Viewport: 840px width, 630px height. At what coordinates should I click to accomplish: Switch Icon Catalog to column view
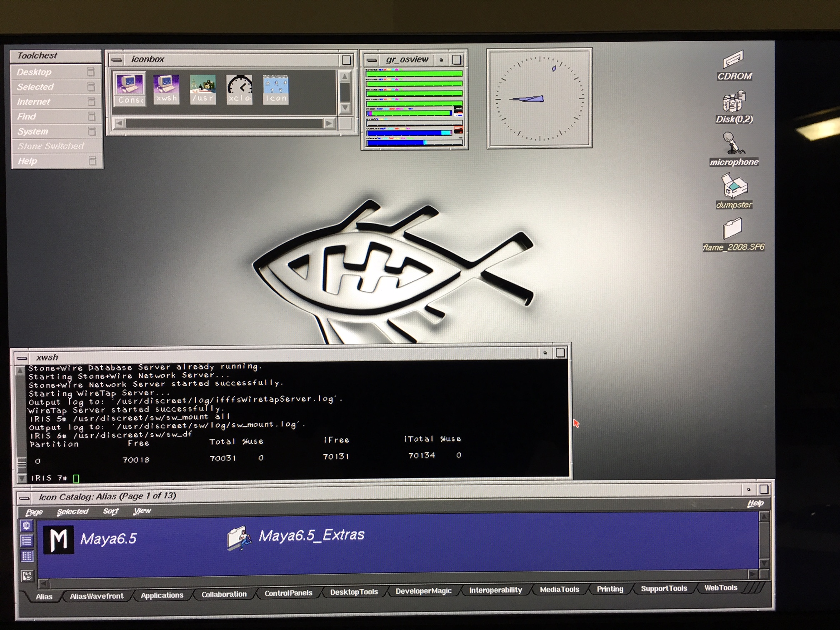(x=27, y=556)
